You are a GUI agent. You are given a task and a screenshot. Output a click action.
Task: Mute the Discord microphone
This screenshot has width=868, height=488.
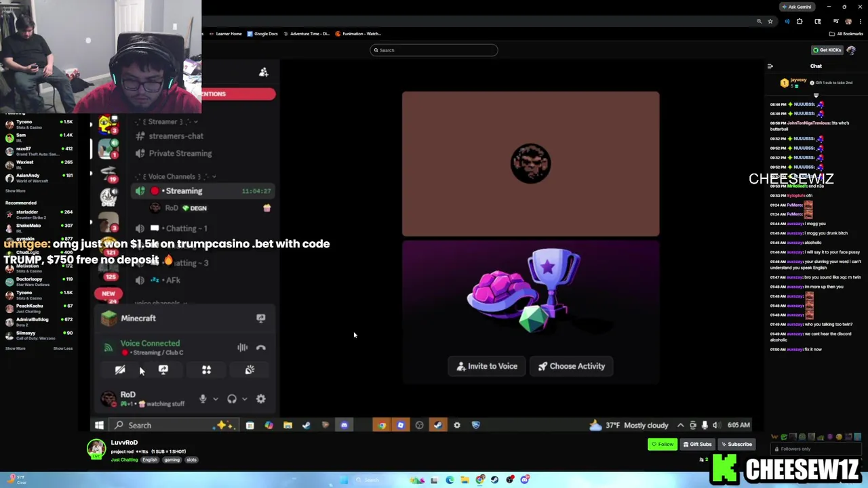pos(203,399)
